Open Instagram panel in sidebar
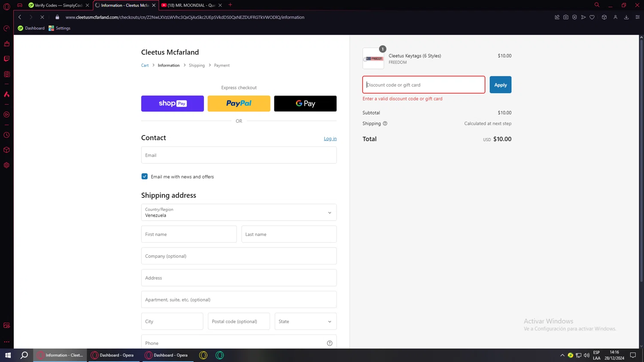 (x=6, y=74)
